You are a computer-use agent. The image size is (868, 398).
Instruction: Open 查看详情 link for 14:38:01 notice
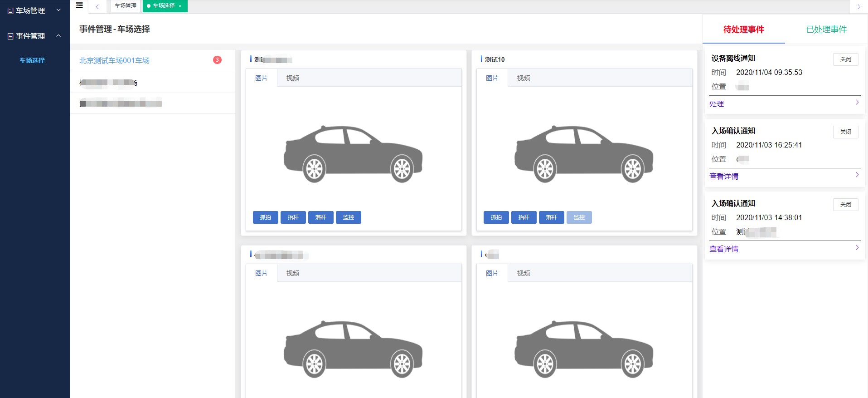pyautogui.click(x=724, y=249)
